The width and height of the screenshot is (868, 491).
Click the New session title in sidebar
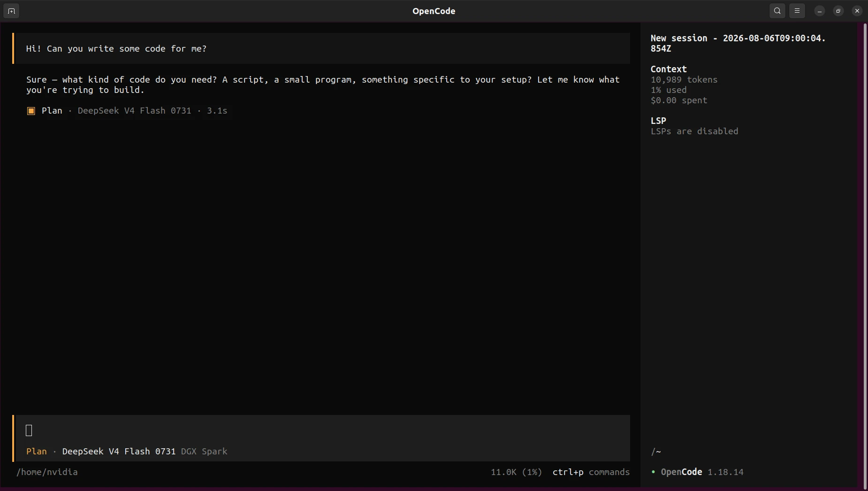[738, 43]
